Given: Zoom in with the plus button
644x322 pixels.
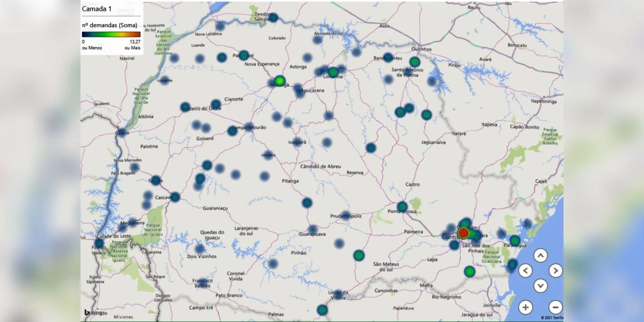Looking at the screenshot, I should [525, 307].
